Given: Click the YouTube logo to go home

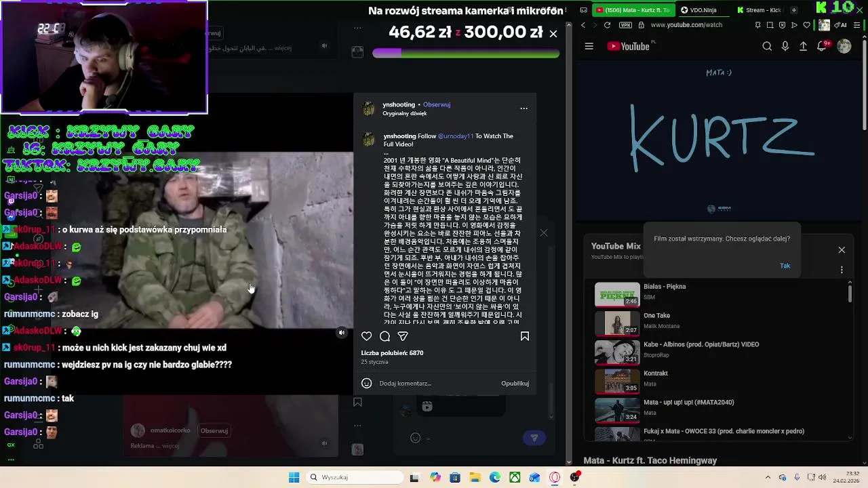Looking at the screenshot, I should (x=628, y=46).
